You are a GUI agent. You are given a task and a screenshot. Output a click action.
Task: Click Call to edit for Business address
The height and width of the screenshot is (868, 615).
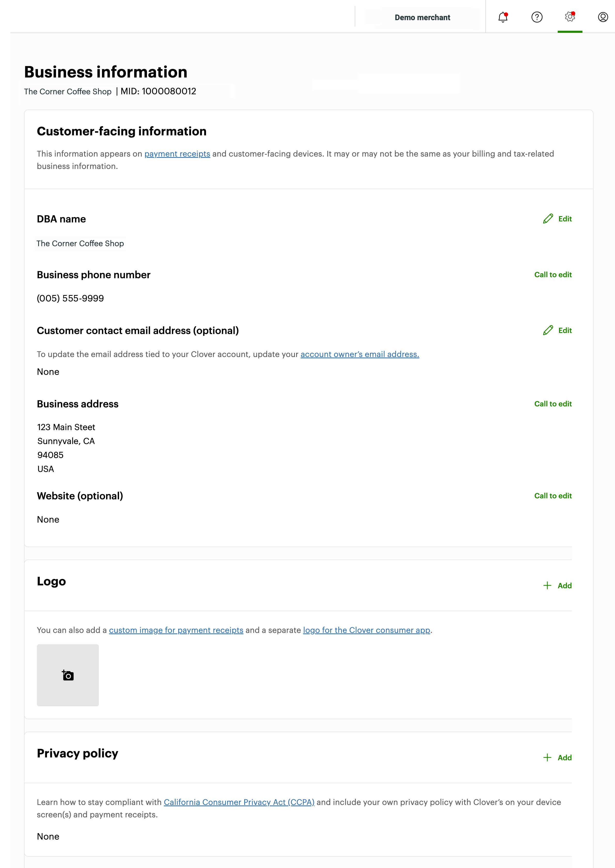click(x=553, y=404)
